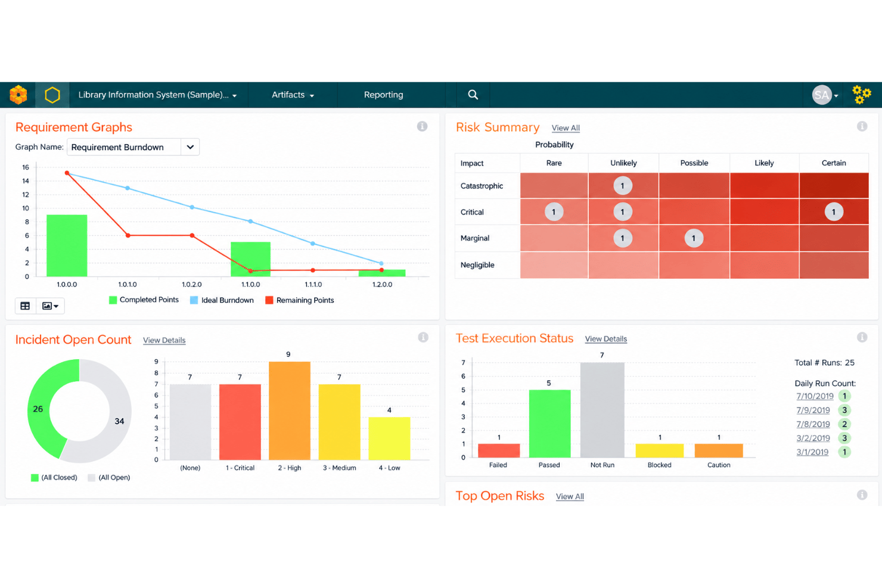
Task: Click the orange Spira home logo icon
Action: 18,95
